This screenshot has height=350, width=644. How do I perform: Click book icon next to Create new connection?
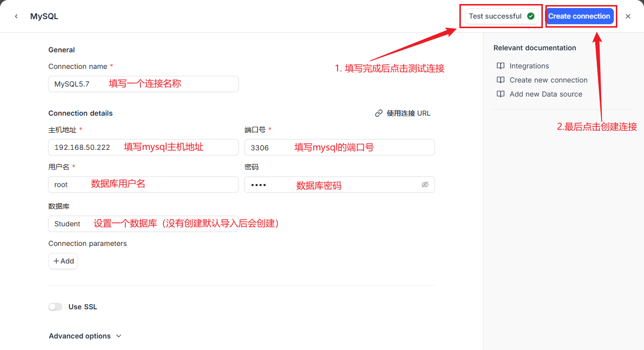(501, 80)
